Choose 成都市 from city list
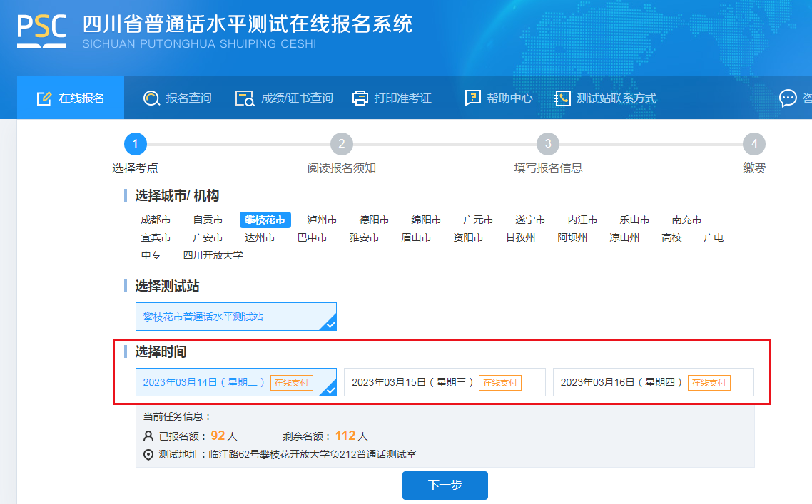 coord(156,220)
